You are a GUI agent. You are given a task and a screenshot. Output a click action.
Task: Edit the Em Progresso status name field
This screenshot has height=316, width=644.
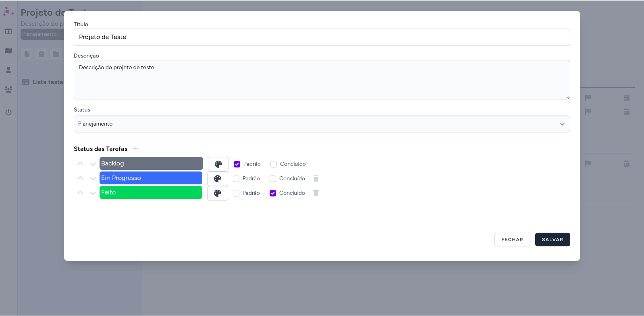click(151, 178)
